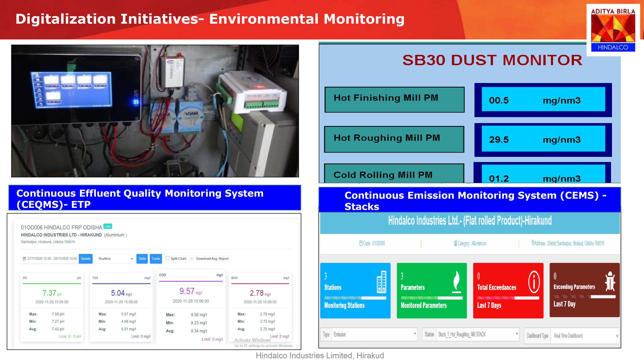Viewport: 644px width, 362px height.
Task: Click the COD card value 9.57 mg/l
Action: pos(191,291)
